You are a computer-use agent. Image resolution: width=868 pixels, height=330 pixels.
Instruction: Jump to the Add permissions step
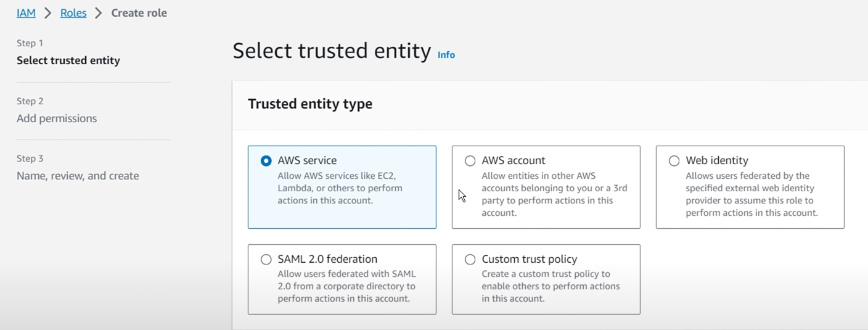[x=57, y=118]
